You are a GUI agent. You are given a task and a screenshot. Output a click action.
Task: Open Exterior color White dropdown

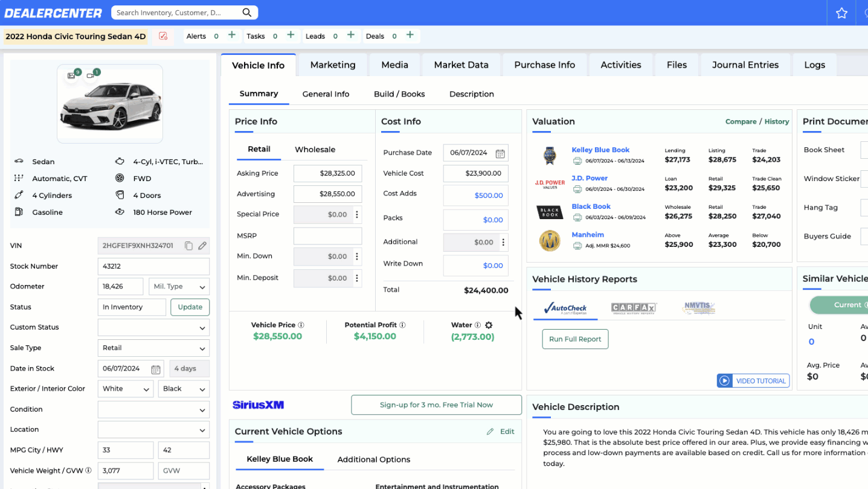(x=125, y=389)
